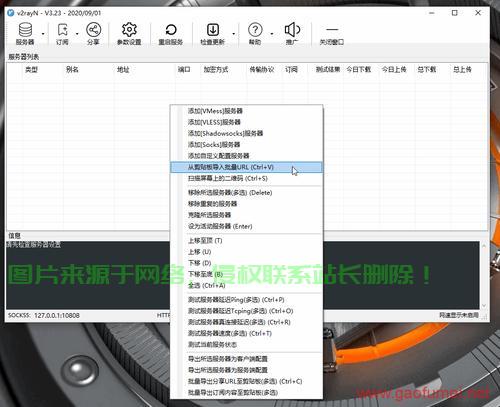Image resolution: width=500 pixels, height=407 pixels.
Task: Click 下移 (D) menu item
Action: coord(246,263)
